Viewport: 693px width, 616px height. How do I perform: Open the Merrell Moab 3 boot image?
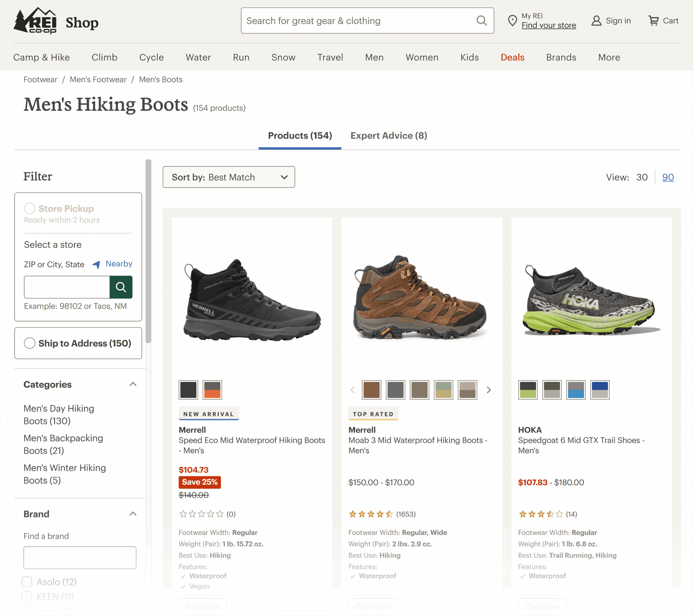(421, 298)
